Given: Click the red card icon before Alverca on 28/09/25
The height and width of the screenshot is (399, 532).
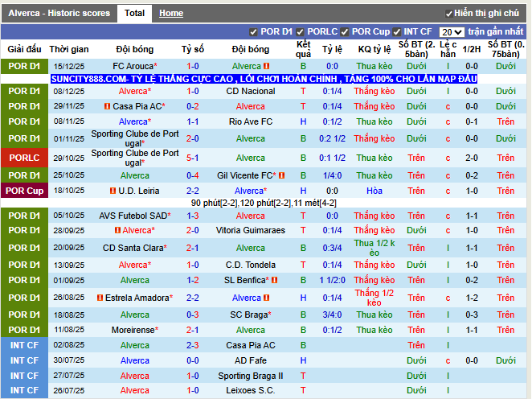Looking at the screenshot, I should pos(117,230).
